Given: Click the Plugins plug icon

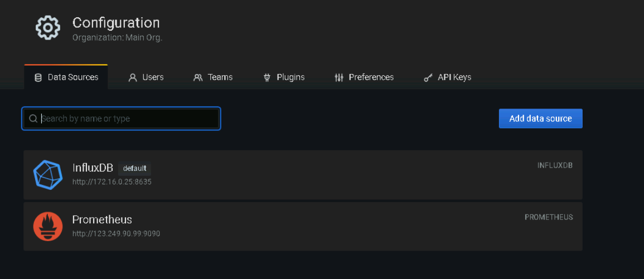Looking at the screenshot, I should 267,77.
